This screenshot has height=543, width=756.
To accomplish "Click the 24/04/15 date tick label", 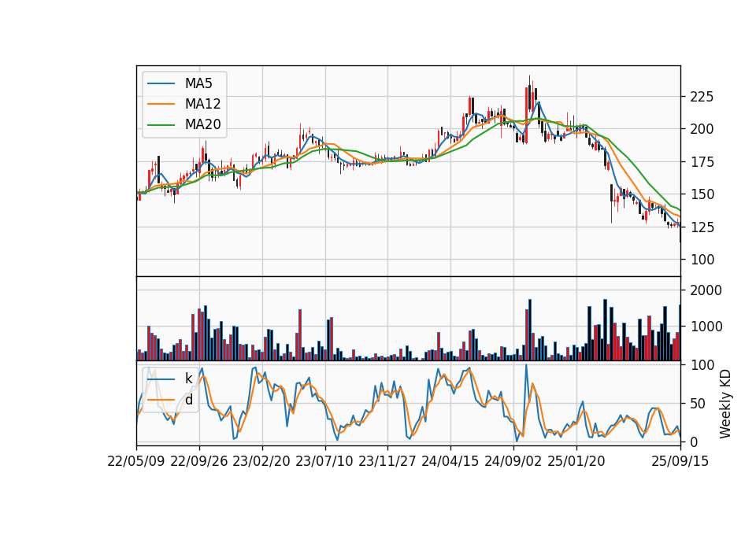I will tap(450, 461).
